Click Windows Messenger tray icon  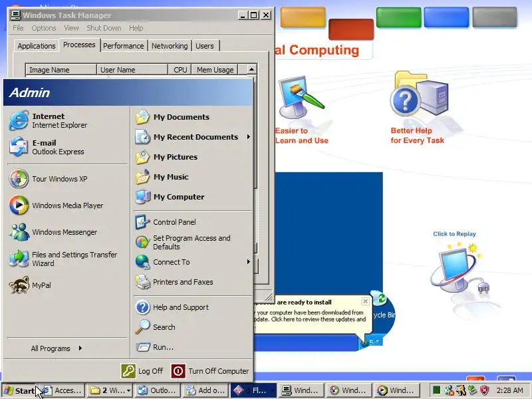449,390
